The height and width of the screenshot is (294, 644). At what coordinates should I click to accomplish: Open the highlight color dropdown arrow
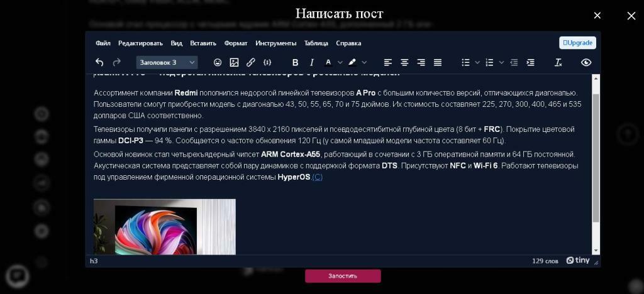pos(364,62)
